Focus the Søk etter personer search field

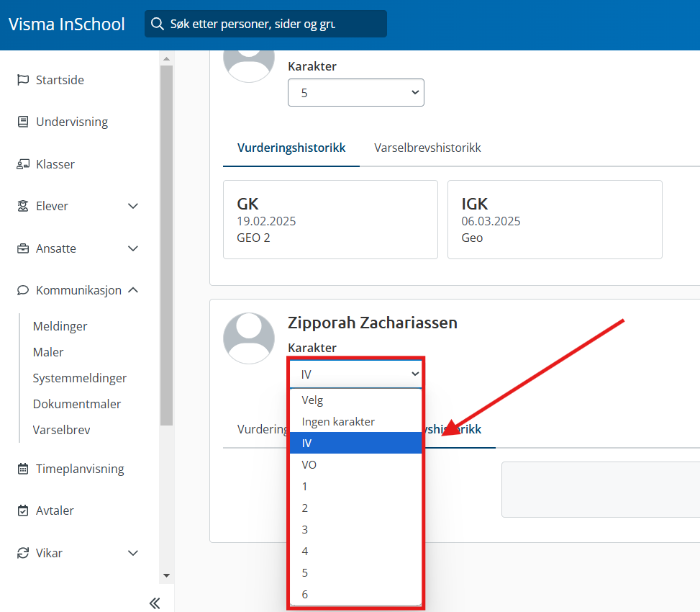265,24
